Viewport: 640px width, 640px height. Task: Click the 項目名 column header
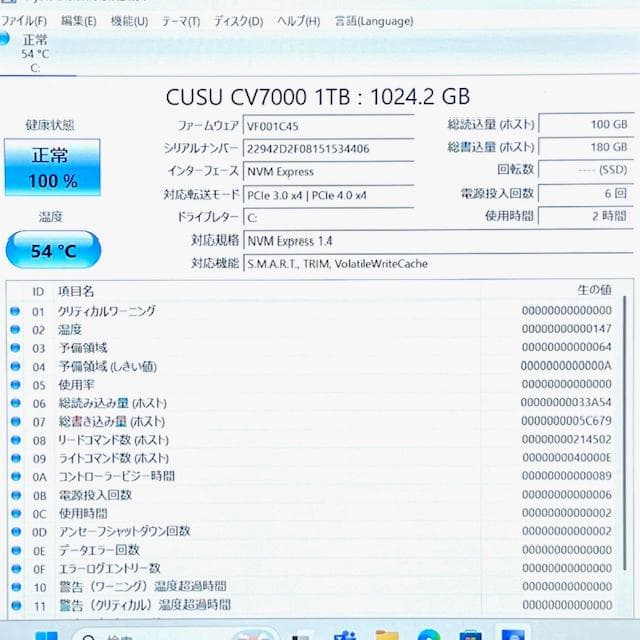tap(76, 291)
